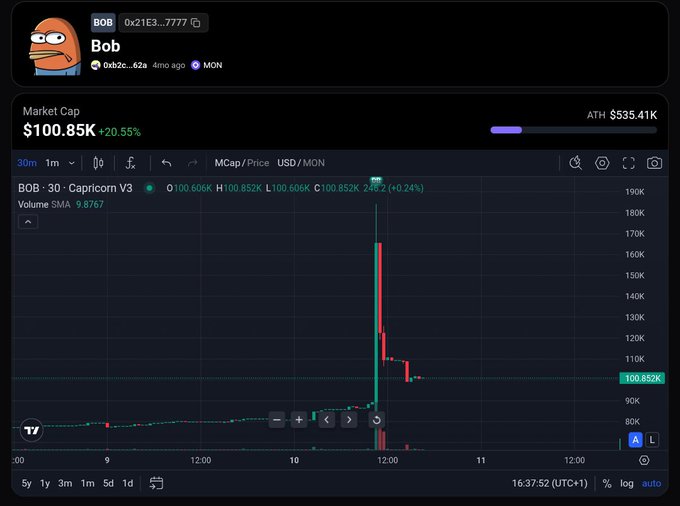Image resolution: width=680 pixels, height=506 pixels.
Task: Click the BOB ticker badge
Action: point(103,23)
